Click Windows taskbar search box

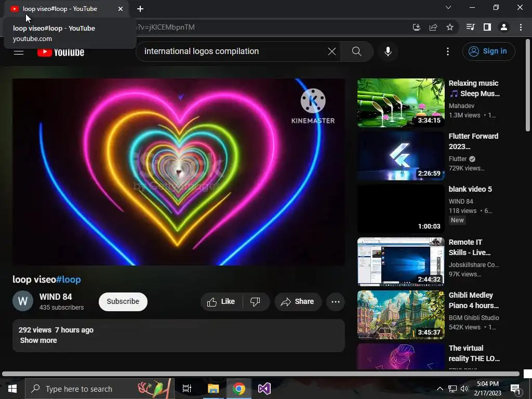(x=100, y=389)
